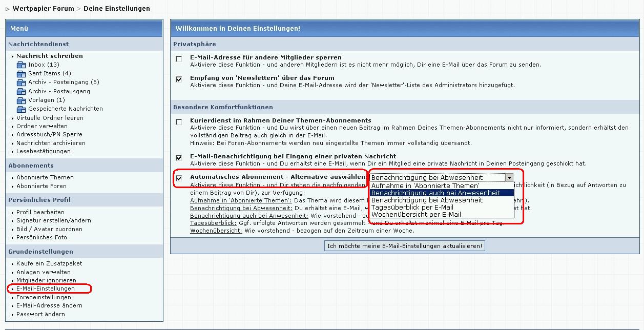Open Mitglieder ignorieren link

pos(46,280)
